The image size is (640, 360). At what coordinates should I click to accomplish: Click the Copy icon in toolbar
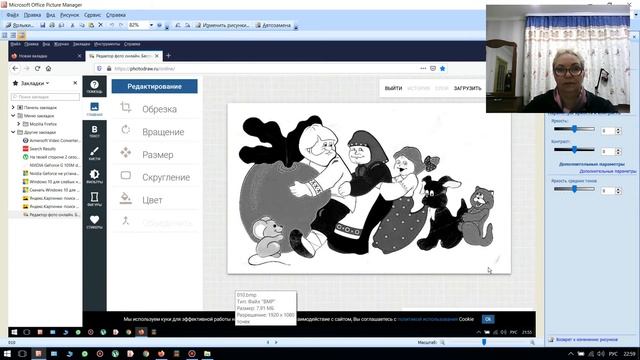[82, 25]
